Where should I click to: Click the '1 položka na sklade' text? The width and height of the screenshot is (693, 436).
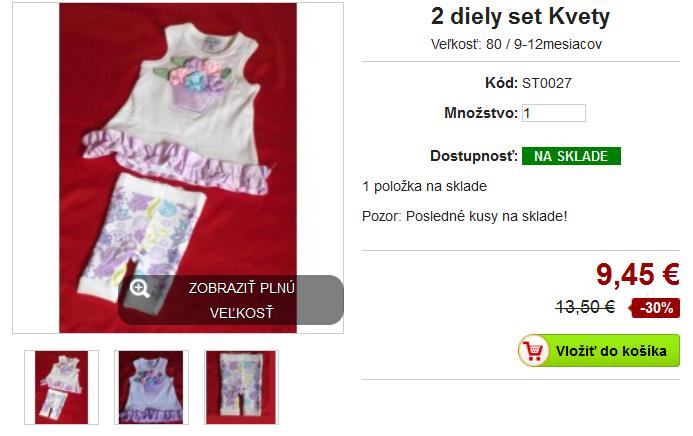point(424,186)
